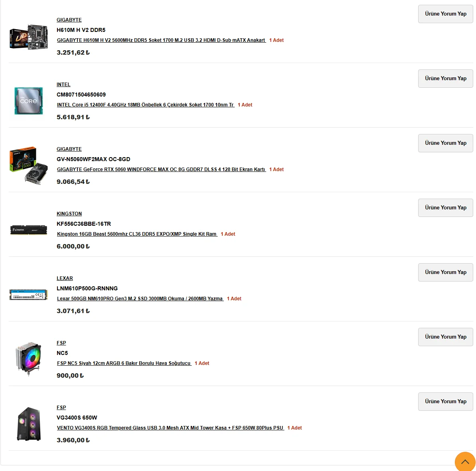Open the Lexar M.2 SSD image
Screen dimensions: 476x471
29,295
